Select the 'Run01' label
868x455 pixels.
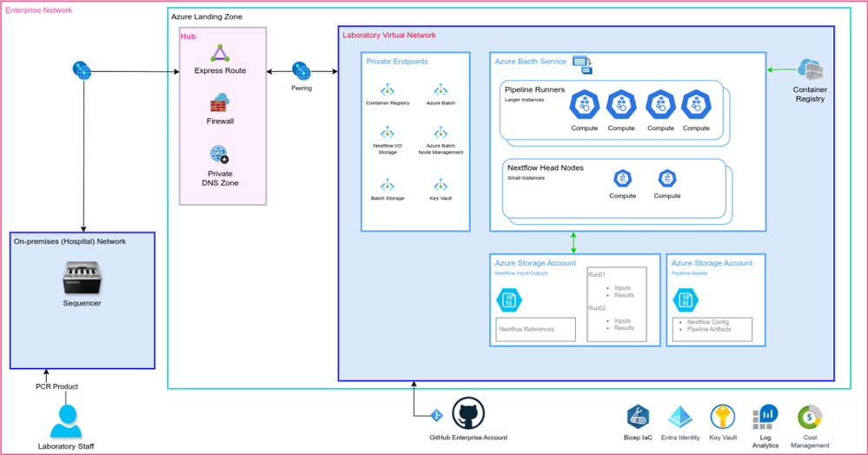[x=597, y=274]
